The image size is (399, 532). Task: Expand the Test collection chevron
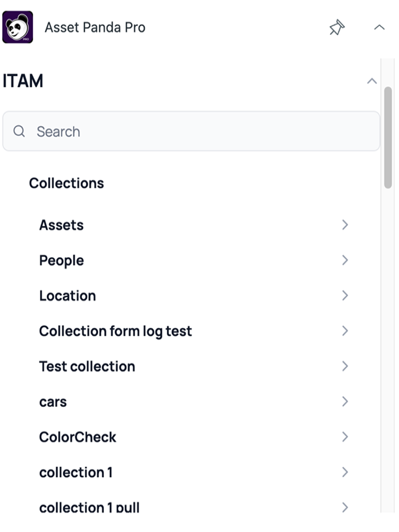pyautogui.click(x=344, y=366)
